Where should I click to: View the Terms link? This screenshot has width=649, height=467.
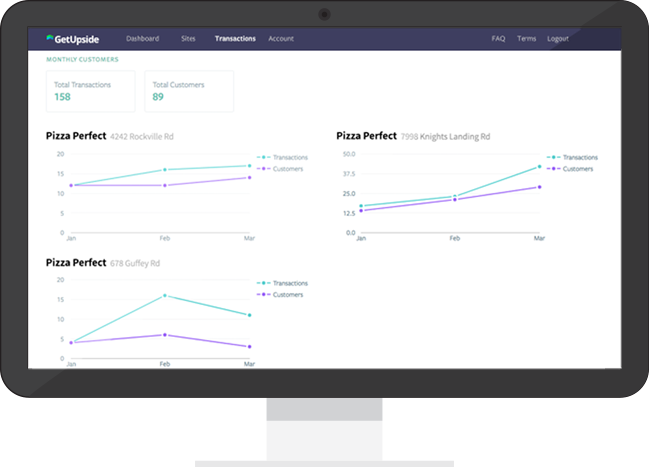pos(526,39)
